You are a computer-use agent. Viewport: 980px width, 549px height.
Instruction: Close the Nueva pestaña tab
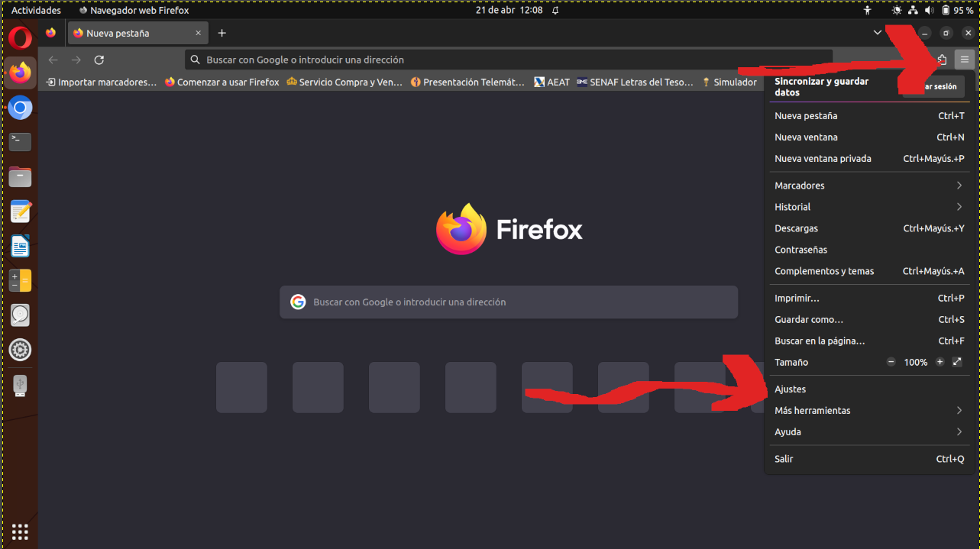(x=199, y=33)
